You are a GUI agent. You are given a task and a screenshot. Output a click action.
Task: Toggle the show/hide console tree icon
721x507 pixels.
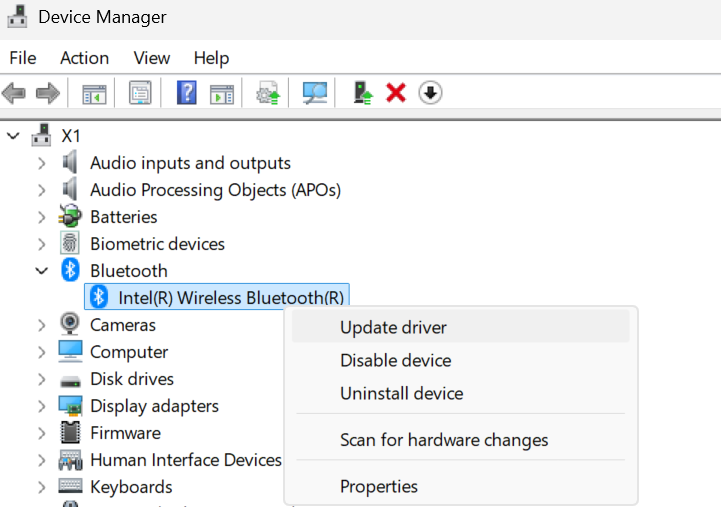pos(94,94)
